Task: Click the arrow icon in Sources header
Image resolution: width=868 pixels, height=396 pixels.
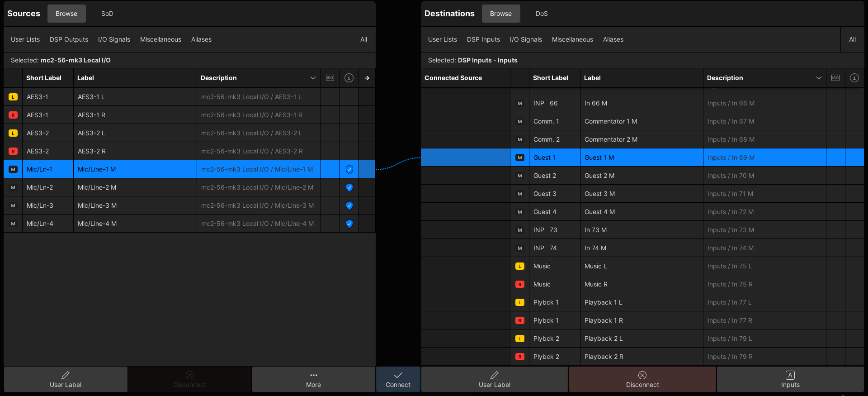Action: pyautogui.click(x=367, y=78)
